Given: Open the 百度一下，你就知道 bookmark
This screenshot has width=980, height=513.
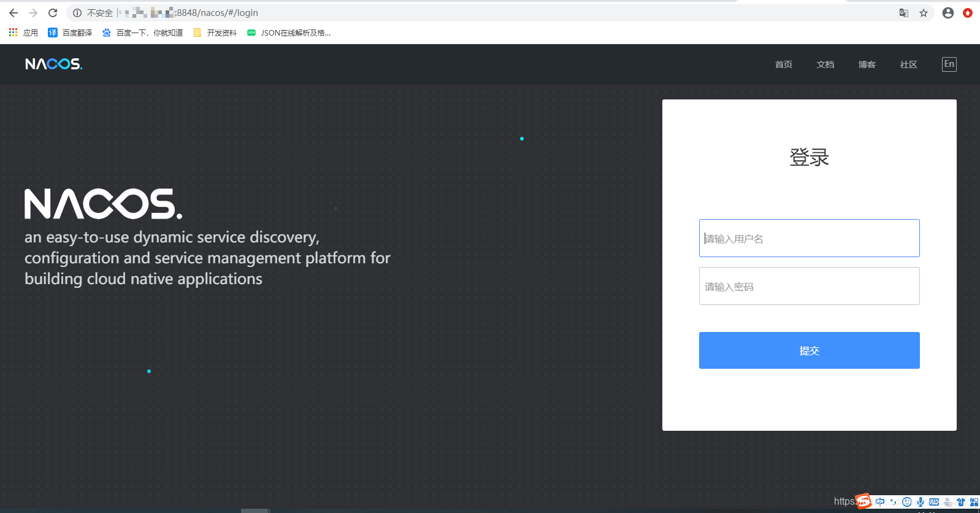Looking at the screenshot, I should (x=142, y=33).
